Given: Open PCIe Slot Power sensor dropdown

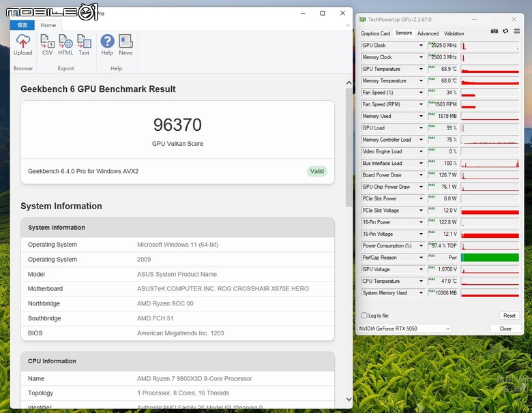Looking at the screenshot, I should (421, 199).
